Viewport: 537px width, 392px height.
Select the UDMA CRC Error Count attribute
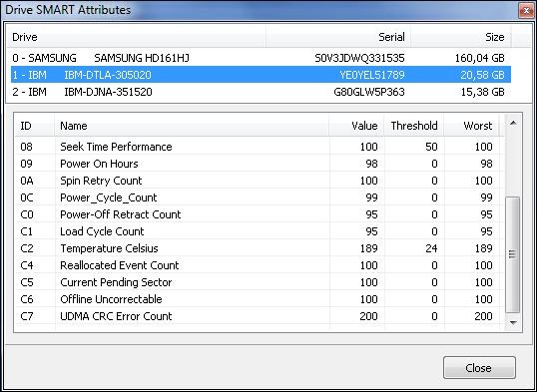click(x=260, y=316)
